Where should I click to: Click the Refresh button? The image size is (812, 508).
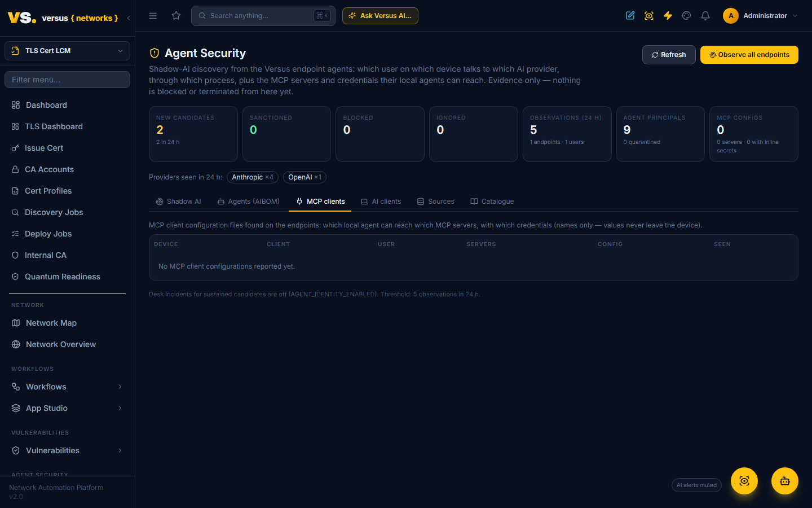click(669, 55)
